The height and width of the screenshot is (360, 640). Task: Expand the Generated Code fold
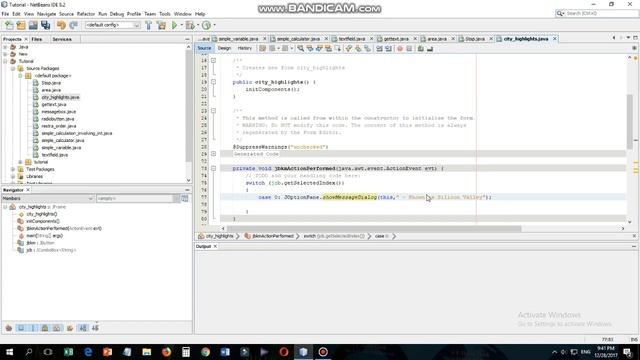coord(213,154)
